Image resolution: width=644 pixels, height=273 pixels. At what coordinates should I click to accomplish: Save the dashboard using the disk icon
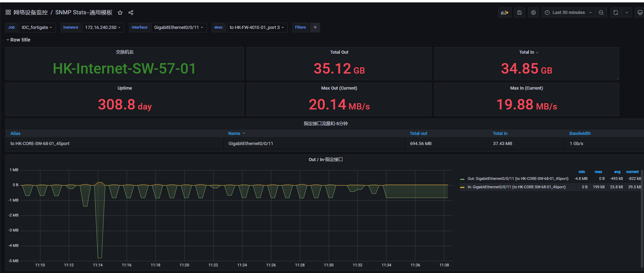[x=519, y=13]
